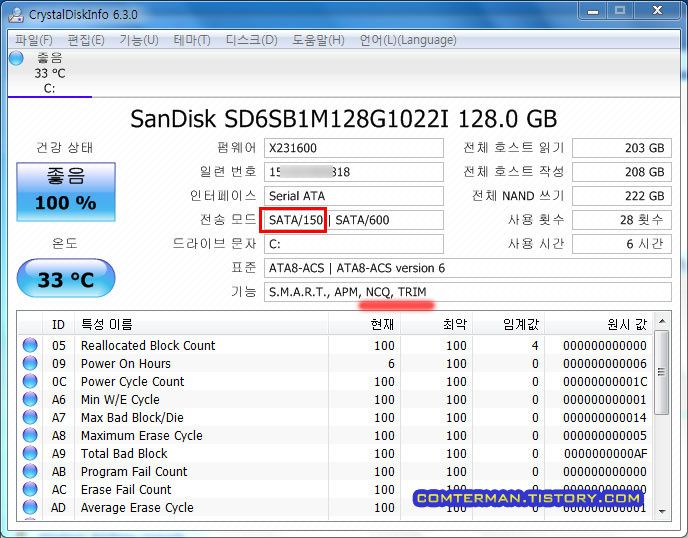Open the 도움말(H) menu
Viewport: 688px width, 538px height.
tap(318, 40)
